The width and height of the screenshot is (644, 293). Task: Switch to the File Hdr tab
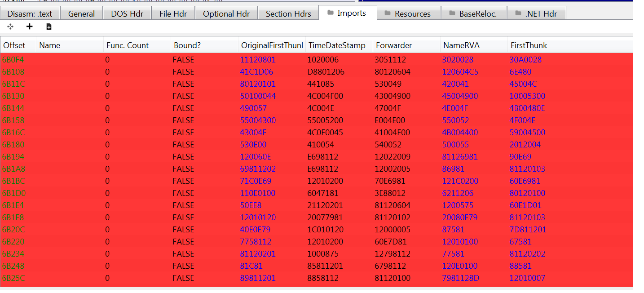point(173,13)
